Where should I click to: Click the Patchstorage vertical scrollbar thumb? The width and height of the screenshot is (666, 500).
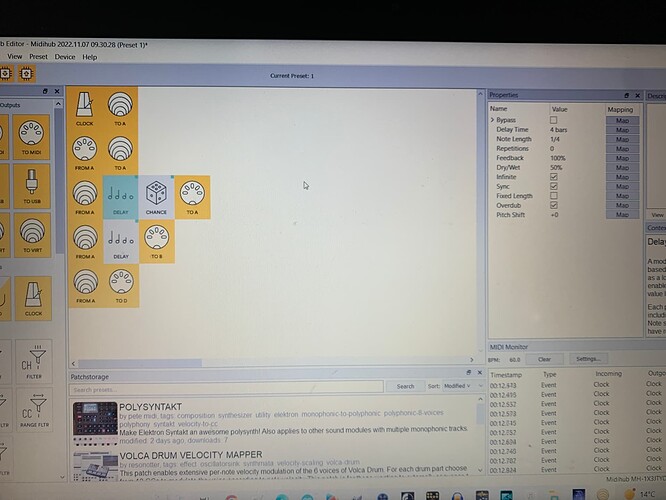480,414
